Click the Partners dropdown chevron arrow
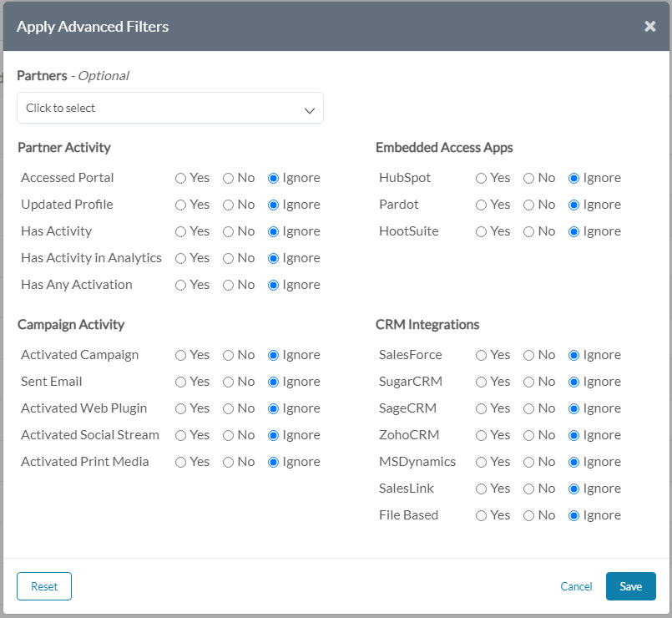Viewport: 672px width, 618px height. [x=309, y=108]
